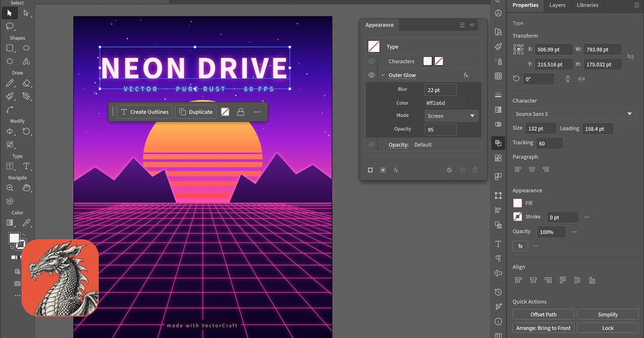Open more Stroke options ellipsis

point(587,217)
